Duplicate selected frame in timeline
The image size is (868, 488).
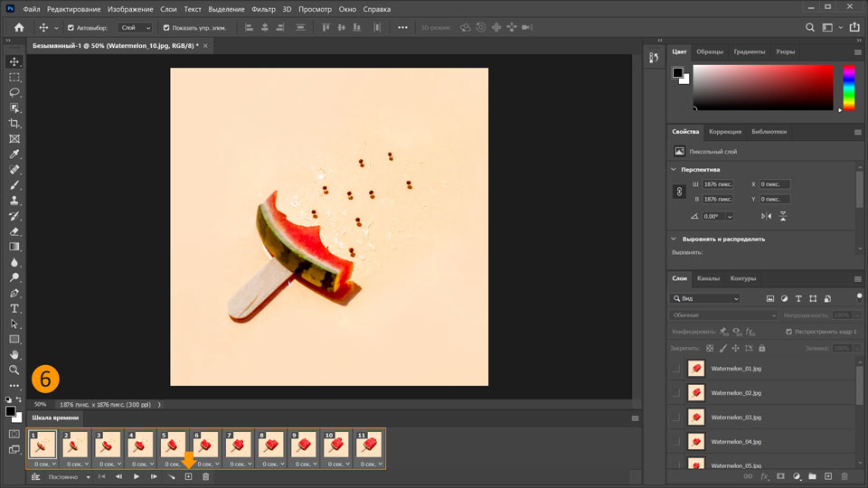pos(188,476)
